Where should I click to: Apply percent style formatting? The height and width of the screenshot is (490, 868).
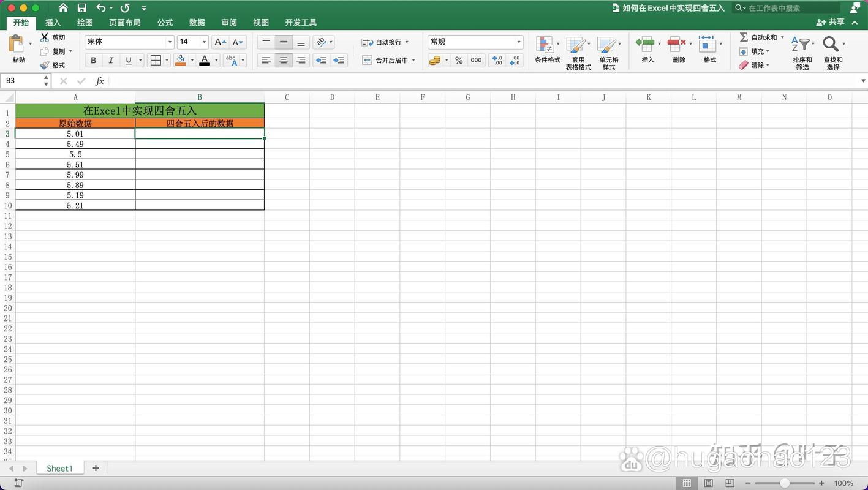tap(459, 60)
